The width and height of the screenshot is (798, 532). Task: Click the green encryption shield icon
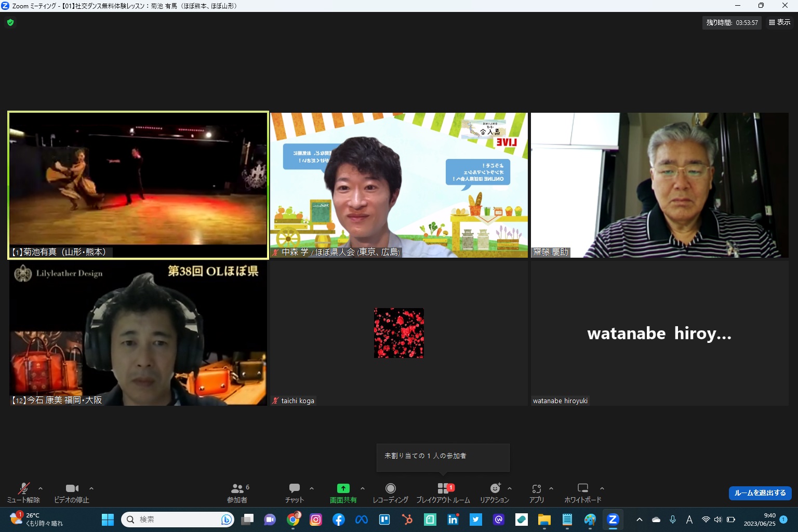click(10, 22)
